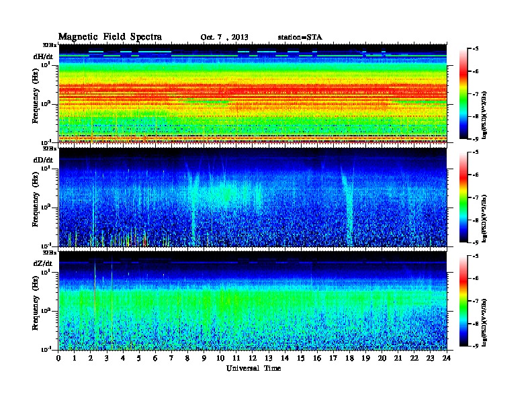Click the dZ/dt spectrogram colorbar

point(463,301)
